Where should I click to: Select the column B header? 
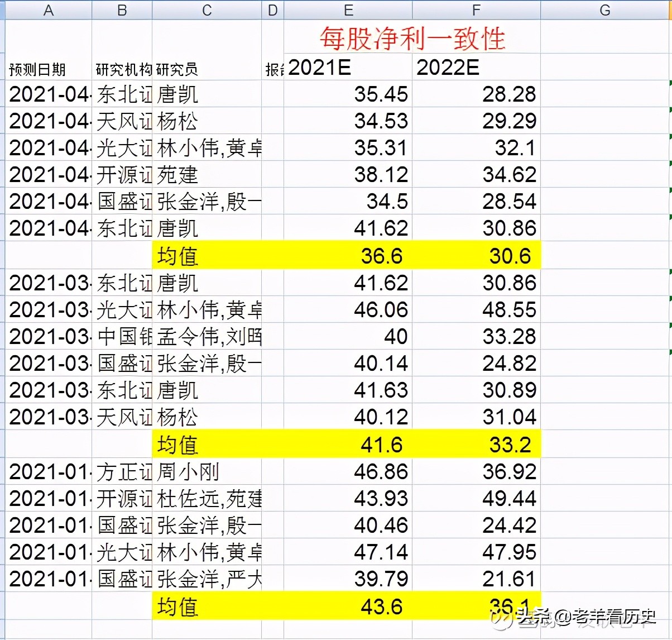[121, 9]
